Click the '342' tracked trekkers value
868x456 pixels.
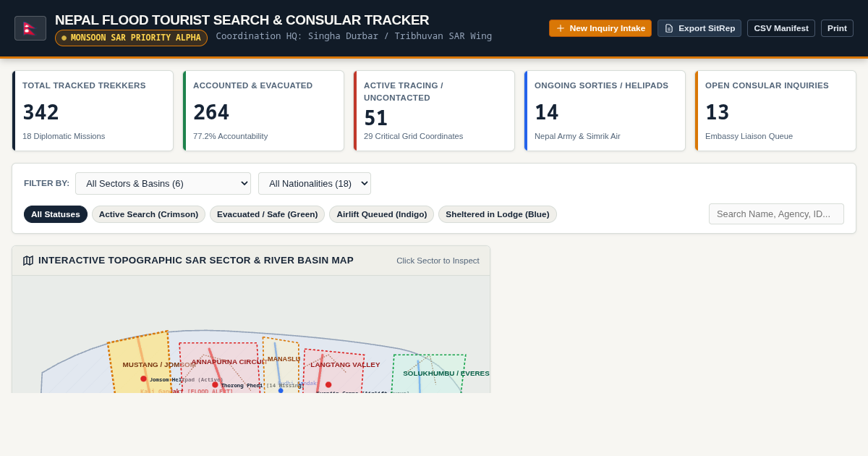[x=41, y=112]
